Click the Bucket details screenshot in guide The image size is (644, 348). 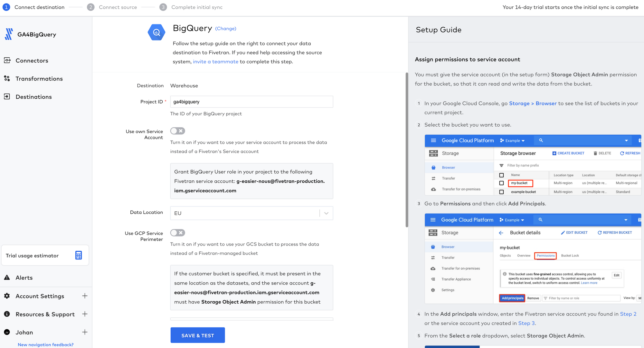pos(533,258)
